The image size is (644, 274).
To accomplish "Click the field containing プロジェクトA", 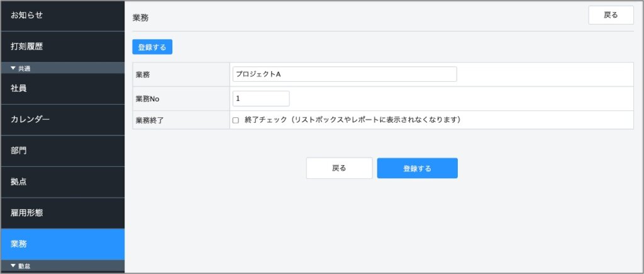I will (x=344, y=74).
